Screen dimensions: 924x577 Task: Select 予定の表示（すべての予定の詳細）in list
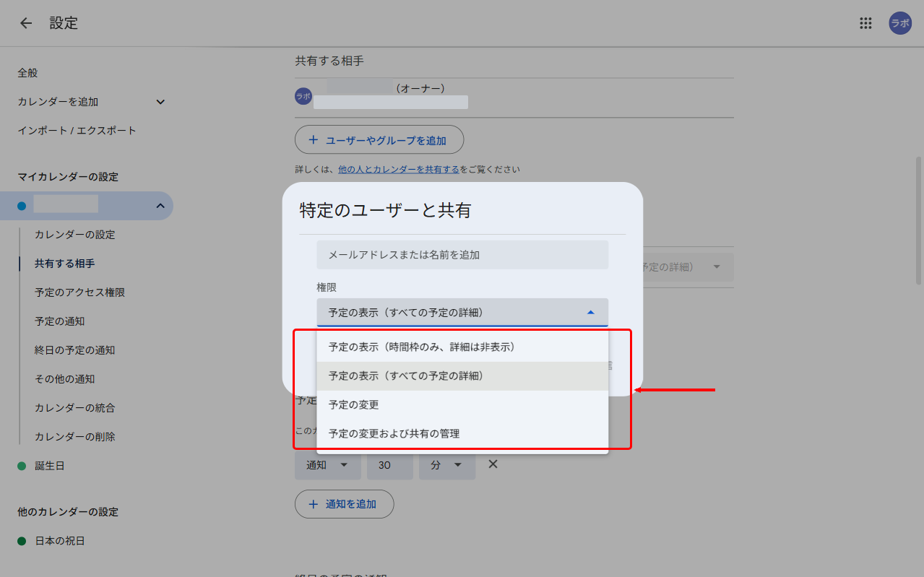tap(462, 376)
